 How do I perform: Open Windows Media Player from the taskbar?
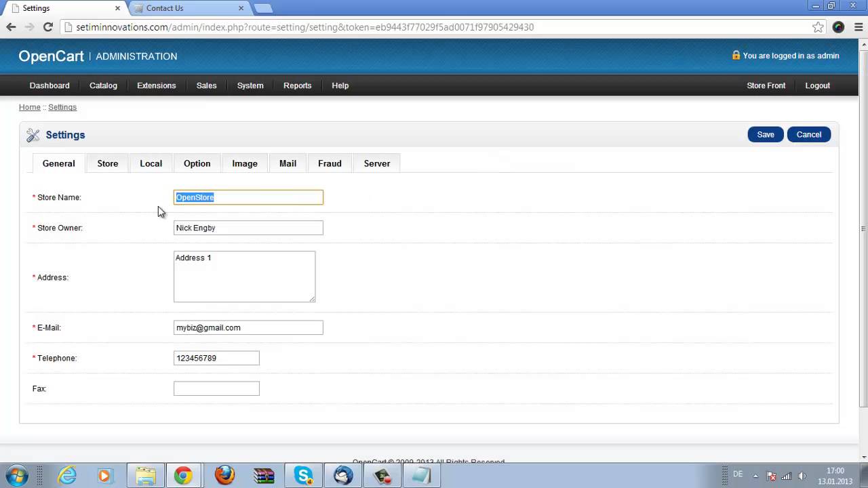[104, 476]
